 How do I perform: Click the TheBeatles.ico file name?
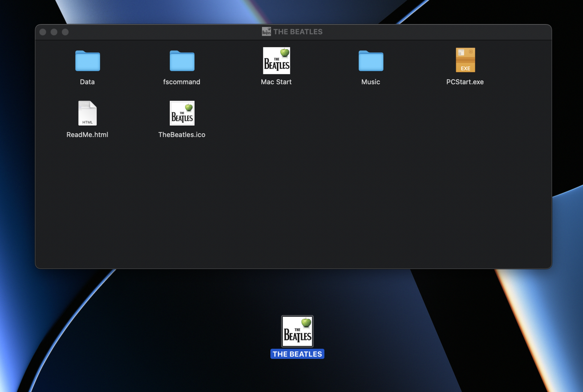point(182,135)
